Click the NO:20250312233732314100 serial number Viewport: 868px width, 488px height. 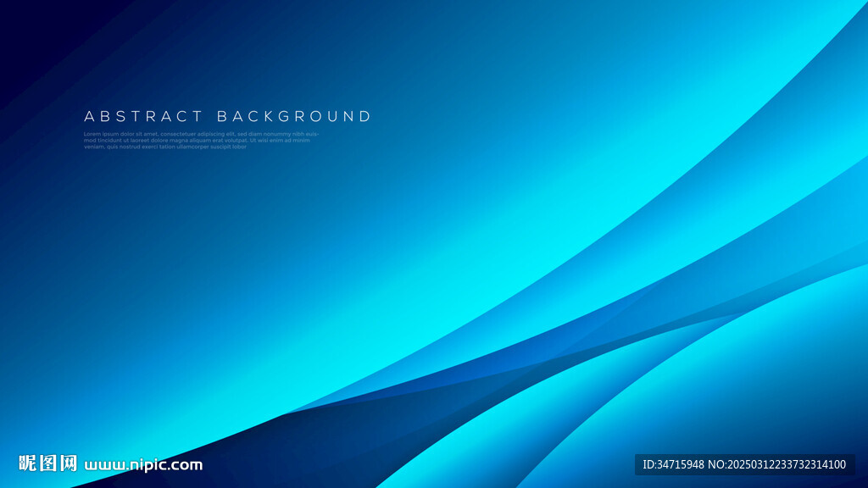point(776,464)
